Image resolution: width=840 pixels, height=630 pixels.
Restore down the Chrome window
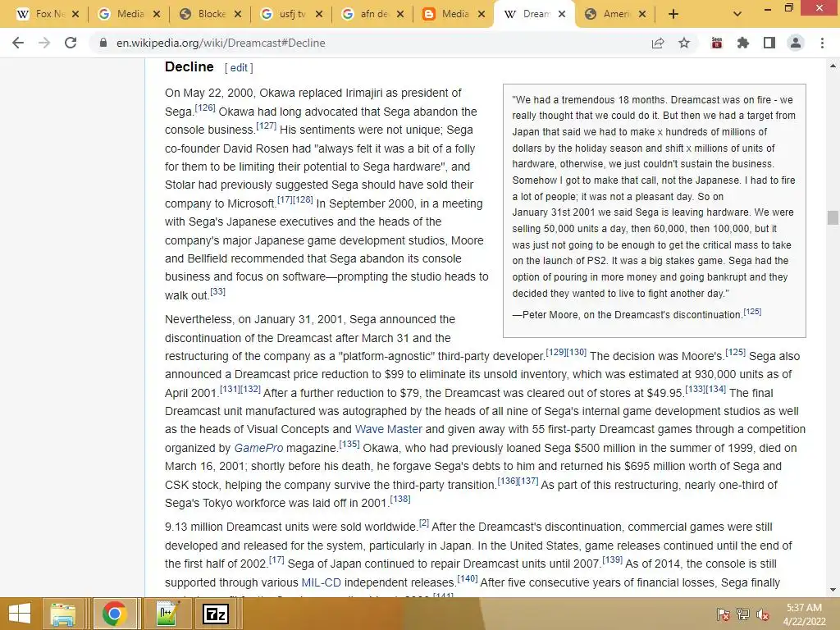(789, 8)
